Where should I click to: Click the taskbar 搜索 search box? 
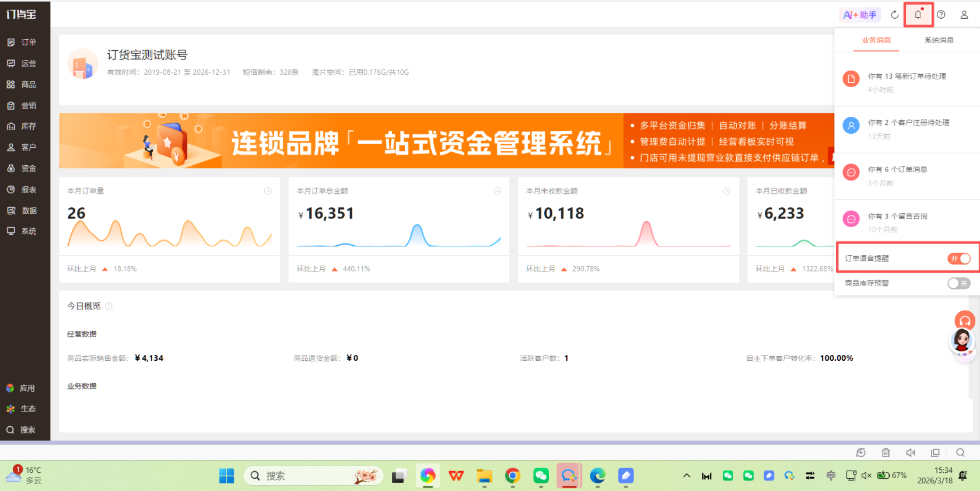313,476
